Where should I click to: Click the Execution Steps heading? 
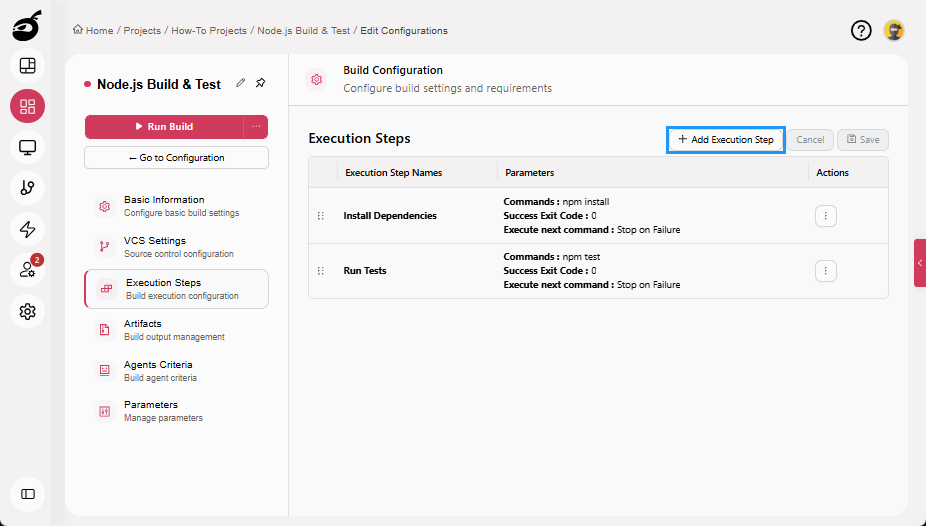359,138
